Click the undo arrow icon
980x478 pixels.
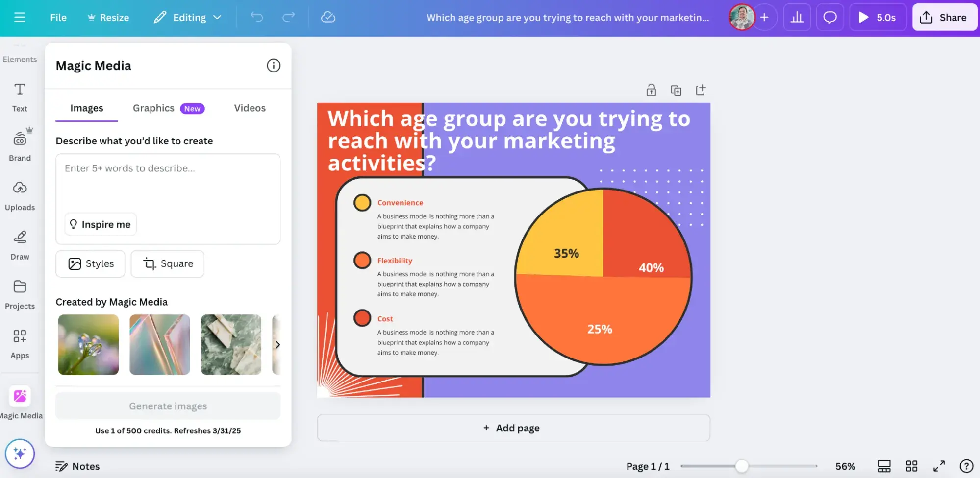[257, 17]
